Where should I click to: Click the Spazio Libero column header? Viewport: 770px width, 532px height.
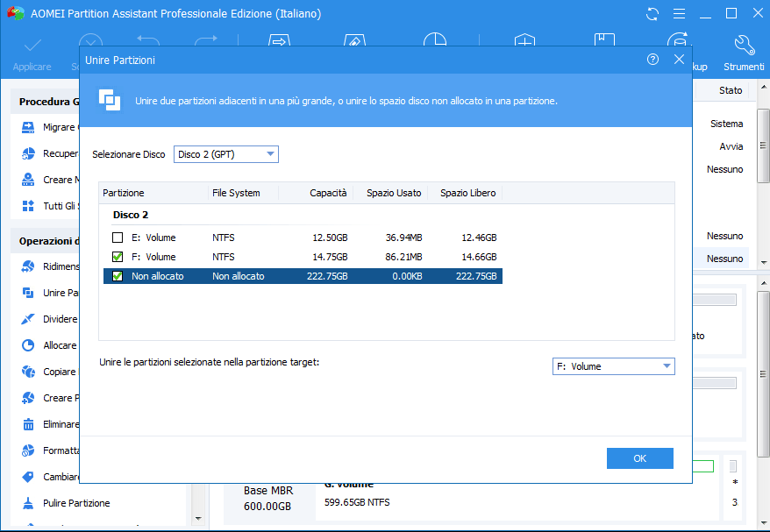pos(467,193)
